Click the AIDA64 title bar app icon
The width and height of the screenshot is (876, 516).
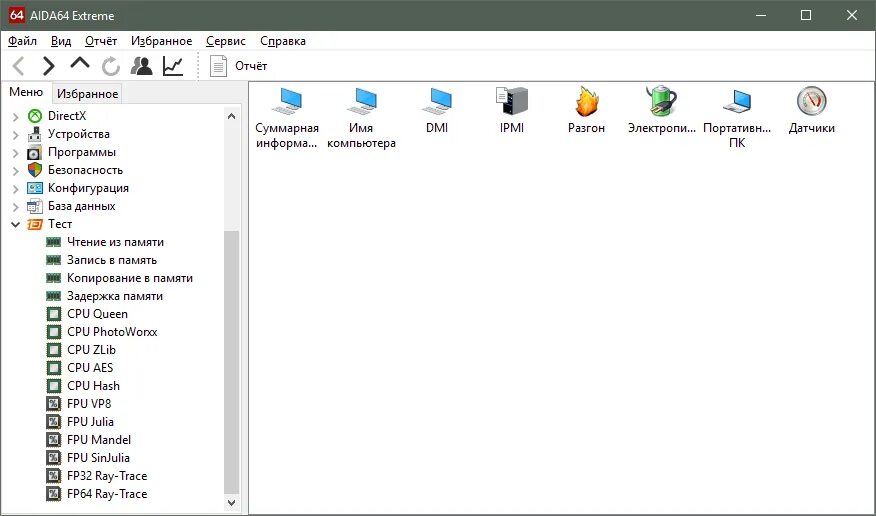point(17,15)
